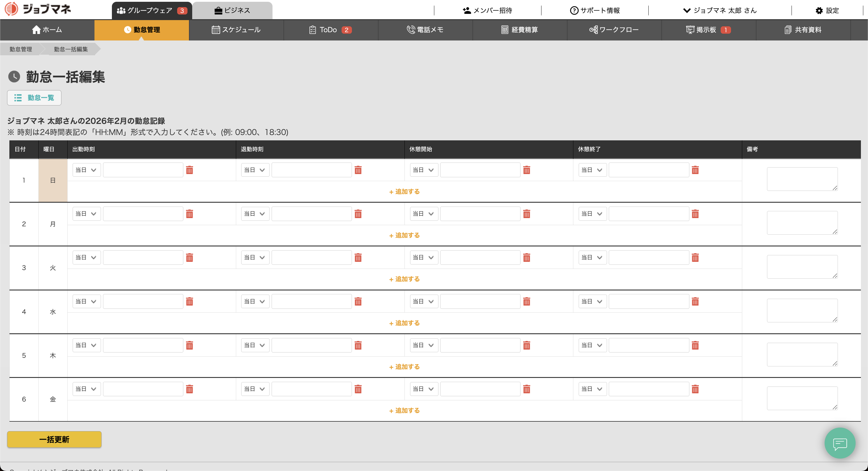This screenshot has width=868, height=471.
Task: Remove the break start time for day 5
Action: coord(526,345)
